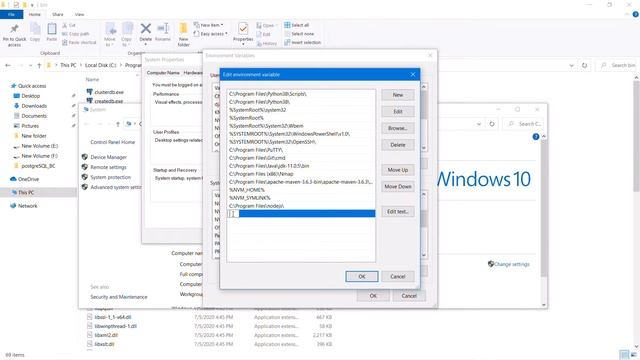Select the C:\Program Files\PuTTY\ entry
The width and height of the screenshot is (640, 360).
tap(301, 150)
